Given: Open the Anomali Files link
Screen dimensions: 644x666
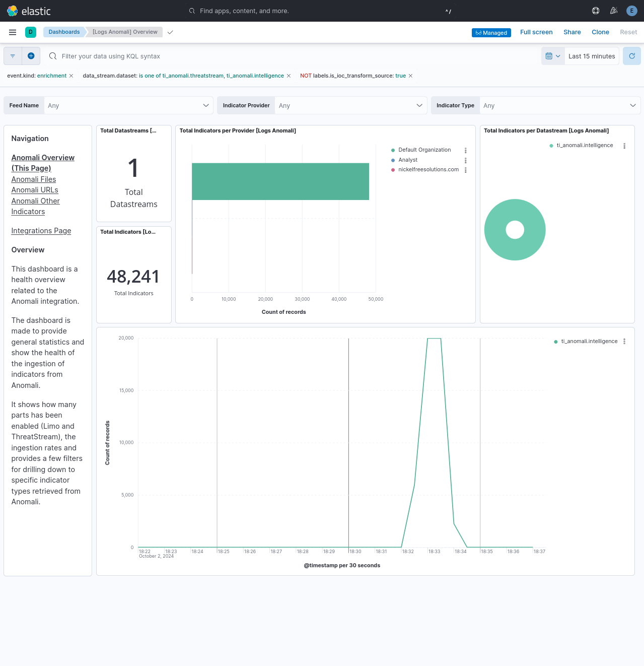Looking at the screenshot, I should 33,179.
